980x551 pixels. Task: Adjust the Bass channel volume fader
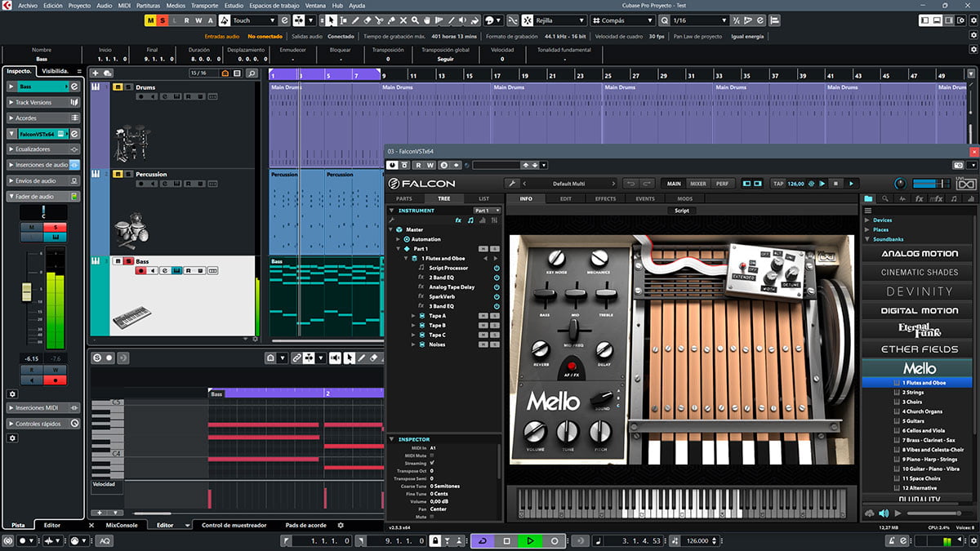[x=27, y=292]
